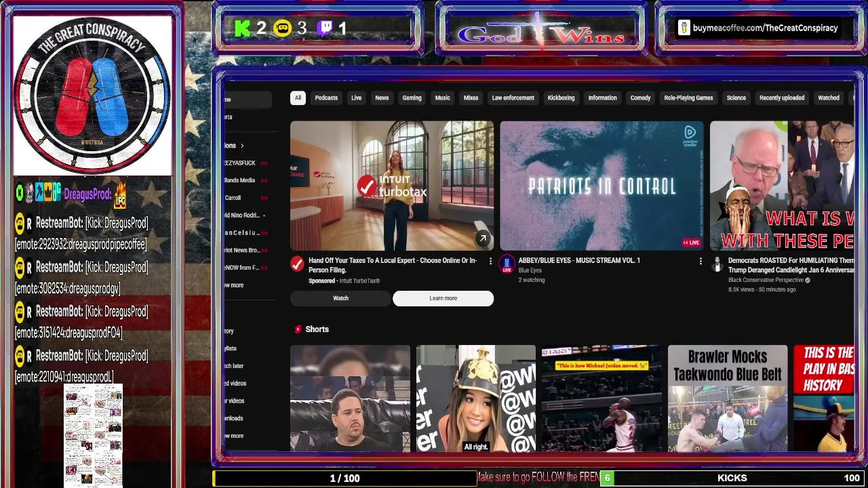Viewport: 868px width, 488px height.
Task: Click the Kick logo in viewer counter
Action: 243,28
